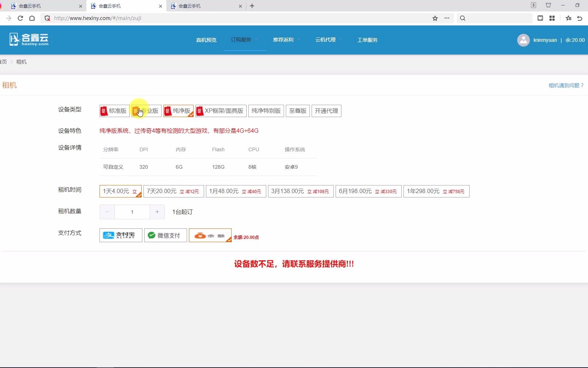The height and width of the screenshot is (368, 588).
Task: Choose 7天20.00元 rental period
Action: (x=174, y=191)
